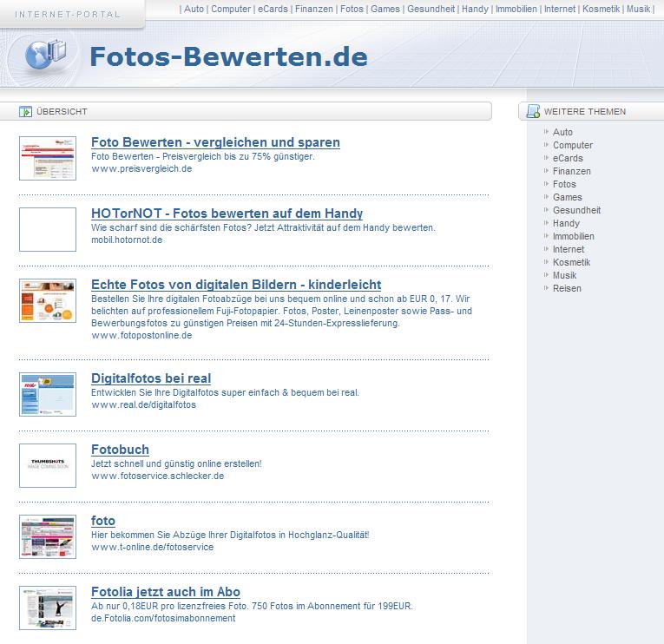Click the green arrow icon beside ÜBERSICHT
The image size is (664, 644).
[x=26, y=111]
